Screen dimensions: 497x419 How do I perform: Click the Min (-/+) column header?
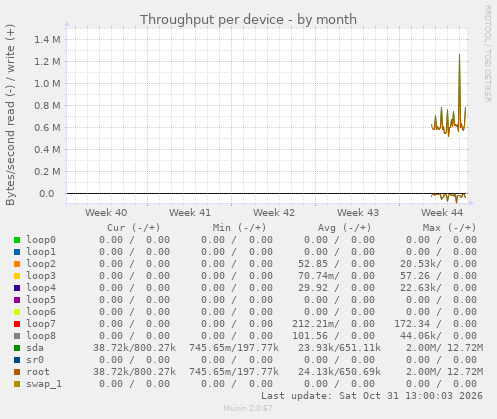coord(239,228)
